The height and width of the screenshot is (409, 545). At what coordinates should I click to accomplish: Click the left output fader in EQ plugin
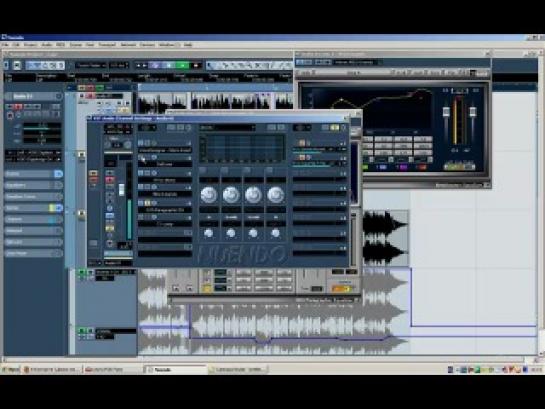[x=446, y=112]
